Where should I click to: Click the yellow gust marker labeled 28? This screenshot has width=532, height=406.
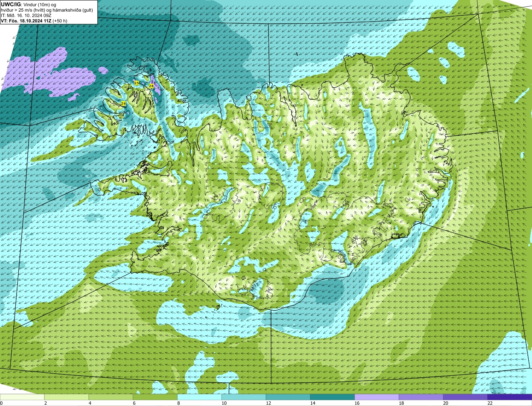click(x=151, y=86)
